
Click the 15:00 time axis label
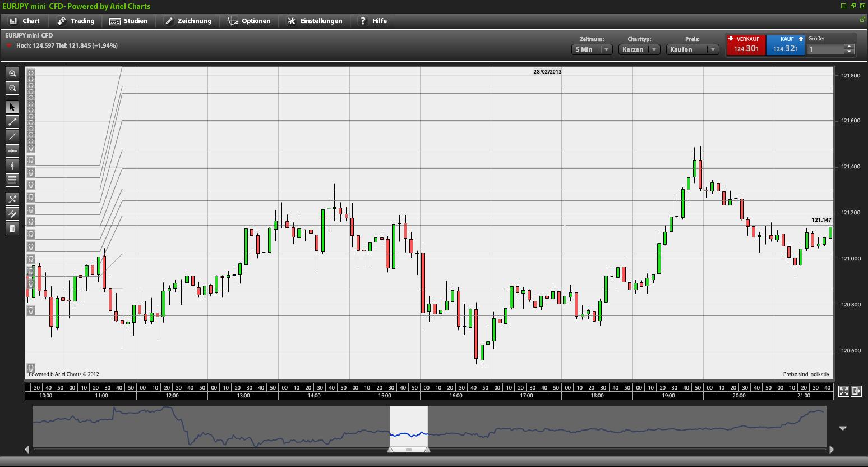click(x=385, y=396)
